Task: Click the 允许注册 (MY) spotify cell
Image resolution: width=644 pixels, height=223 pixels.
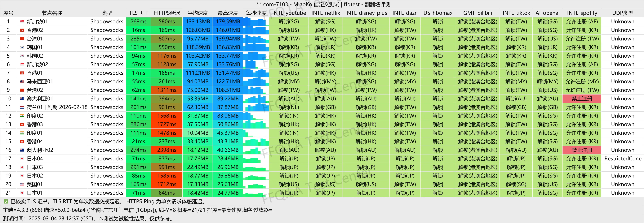Action: [x=582, y=82]
